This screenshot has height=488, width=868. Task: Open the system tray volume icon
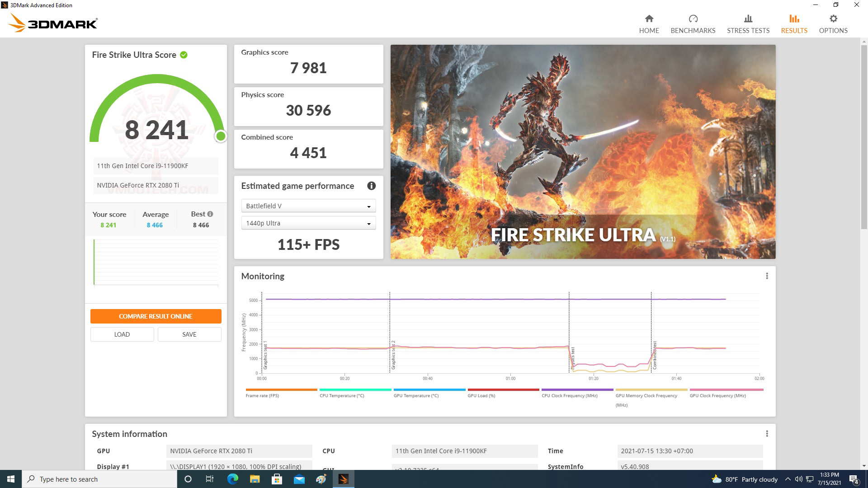tap(799, 479)
